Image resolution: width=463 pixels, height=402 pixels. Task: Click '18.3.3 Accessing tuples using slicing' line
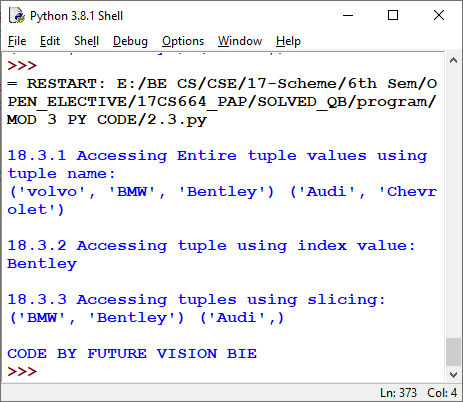pyautogui.click(x=196, y=300)
